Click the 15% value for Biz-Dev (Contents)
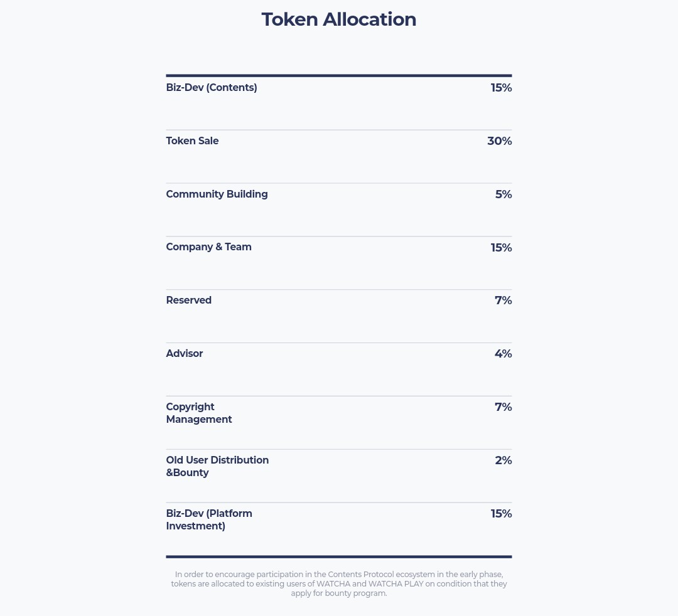678x616 pixels. pos(501,88)
